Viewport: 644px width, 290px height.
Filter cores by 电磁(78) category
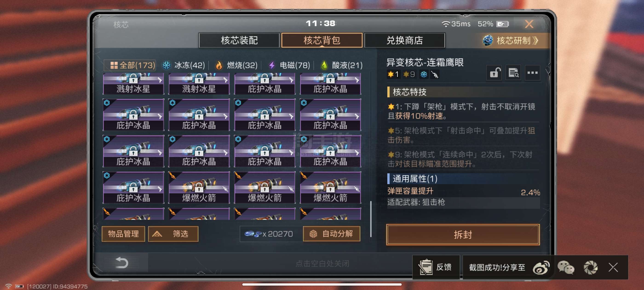[x=289, y=65]
